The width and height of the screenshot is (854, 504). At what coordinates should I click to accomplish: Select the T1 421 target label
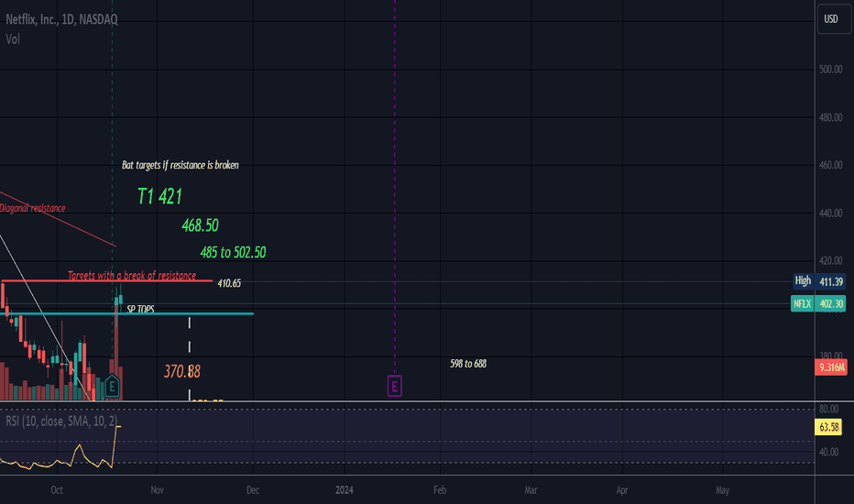click(x=159, y=196)
